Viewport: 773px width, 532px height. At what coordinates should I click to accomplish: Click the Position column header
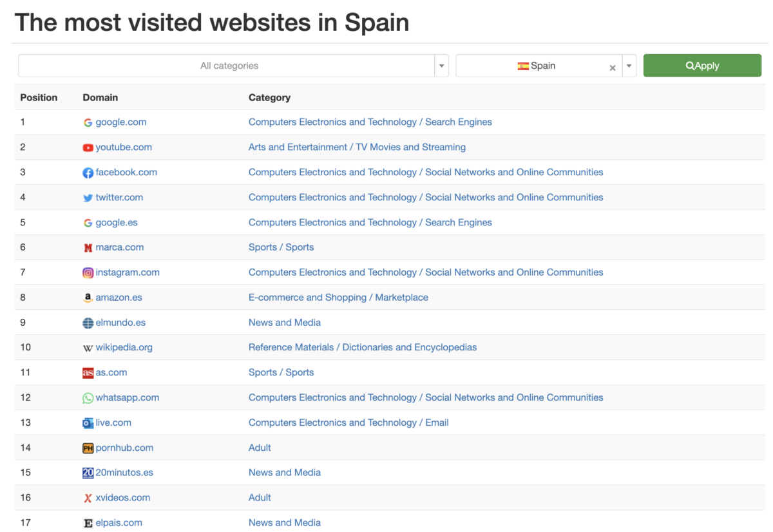pos(39,98)
